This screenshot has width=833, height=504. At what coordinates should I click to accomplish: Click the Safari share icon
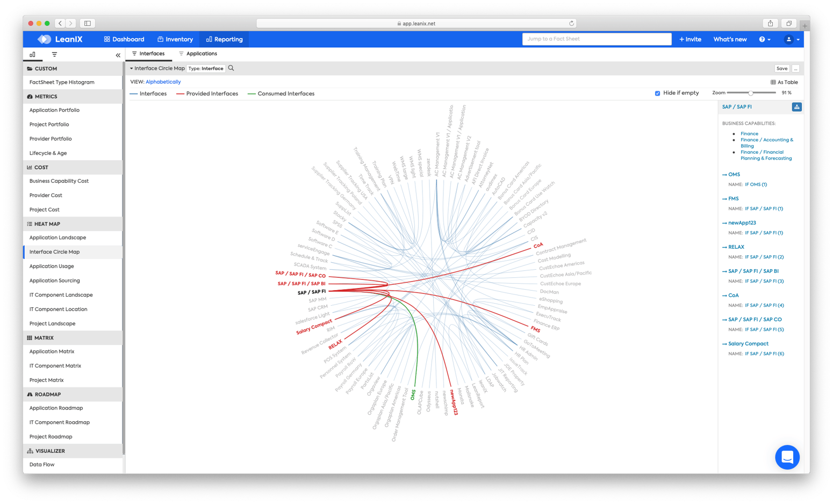pos(770,23)
